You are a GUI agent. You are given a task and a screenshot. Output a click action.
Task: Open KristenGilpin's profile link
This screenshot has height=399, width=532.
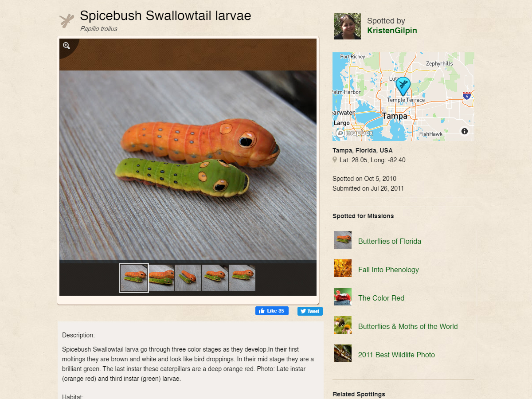pyautogui.click(x=392, y=31)
